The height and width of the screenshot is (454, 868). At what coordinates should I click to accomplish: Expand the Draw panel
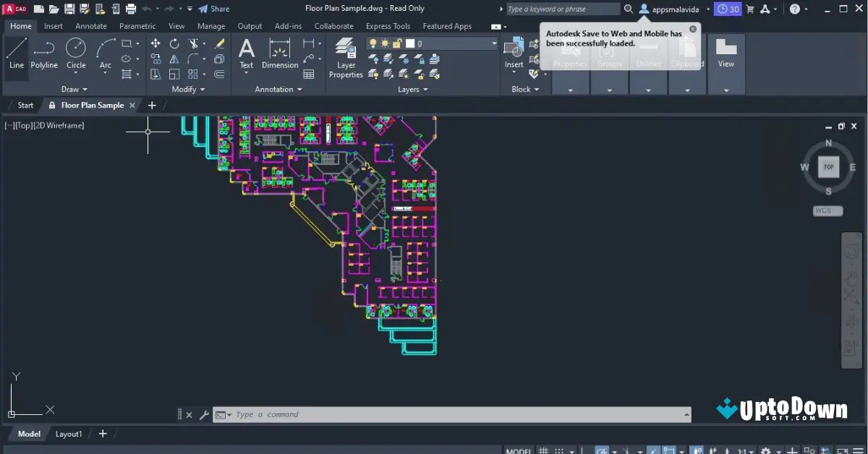(74, 89)
